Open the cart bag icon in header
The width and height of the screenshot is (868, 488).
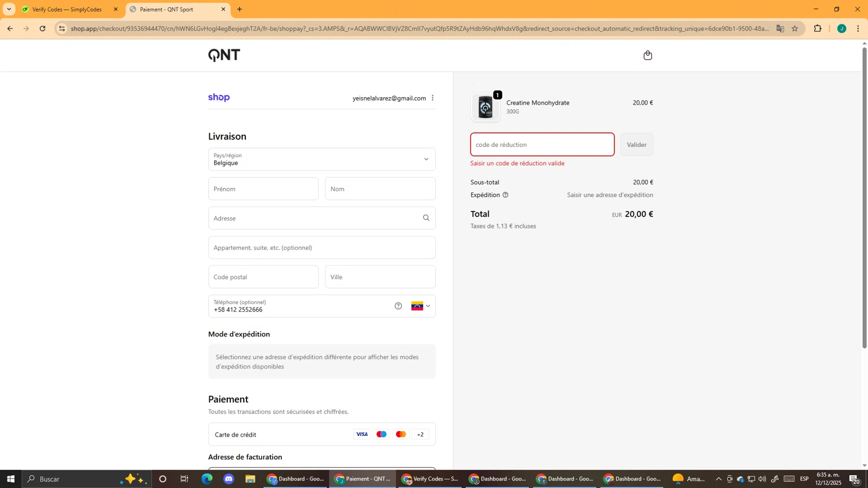click(648, 56)
